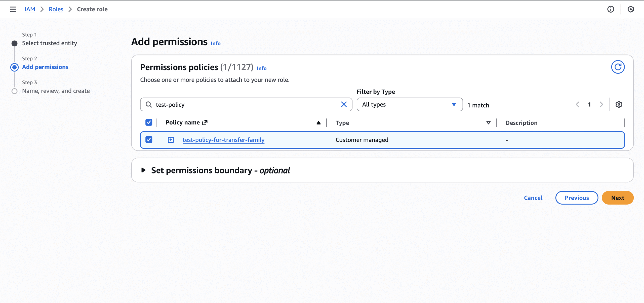Open the Filter by Type dropdown
The image size is (644, 303).
click(x=409, y=104)
